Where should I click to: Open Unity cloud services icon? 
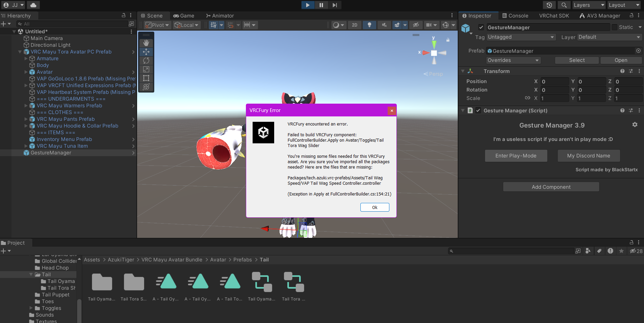33,5
